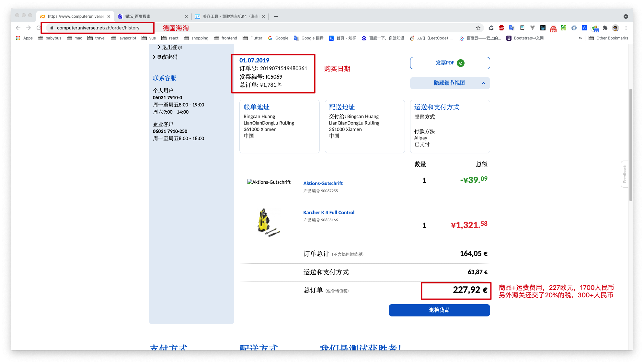Open the Kärcher K 4 Full Control link
Viewport: 644px width, 364px height.
click(x=328, y=213)
